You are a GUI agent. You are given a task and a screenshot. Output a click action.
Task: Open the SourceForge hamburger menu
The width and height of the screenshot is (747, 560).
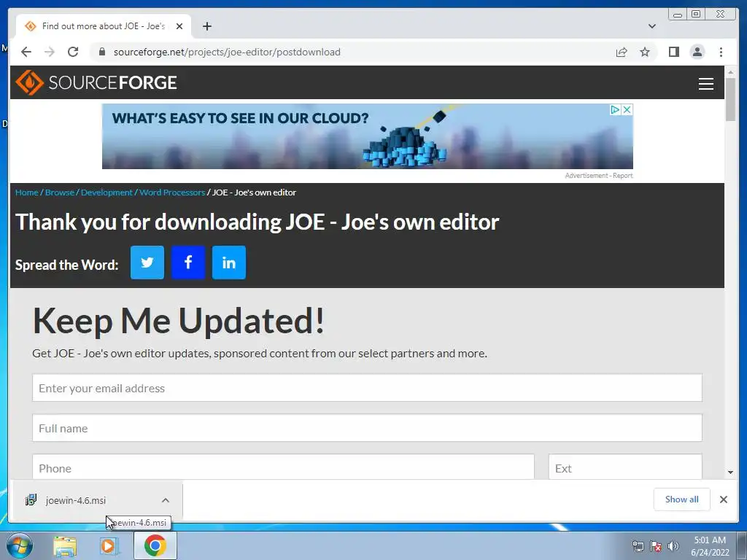[x=705, y=83]
